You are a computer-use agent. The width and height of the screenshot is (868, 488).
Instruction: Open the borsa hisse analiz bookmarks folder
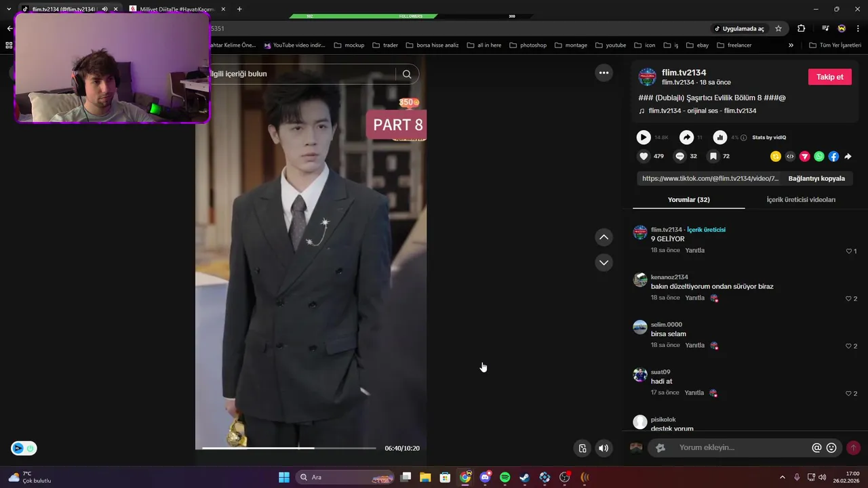[x=433, y=45]
